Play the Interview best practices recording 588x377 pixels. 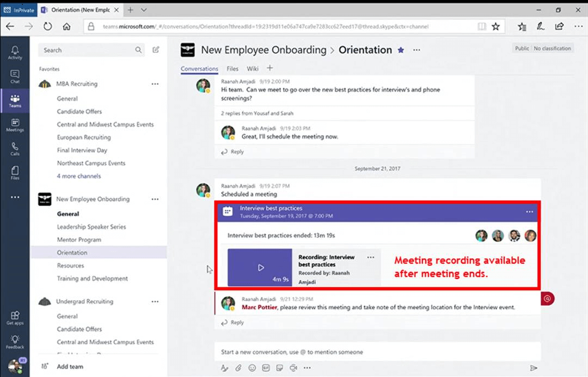(260, 267)
